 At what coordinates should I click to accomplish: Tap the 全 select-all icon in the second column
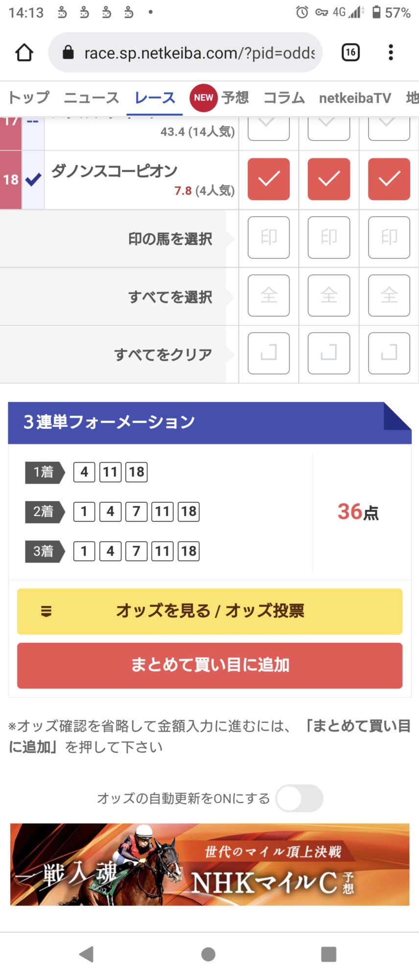329,295
